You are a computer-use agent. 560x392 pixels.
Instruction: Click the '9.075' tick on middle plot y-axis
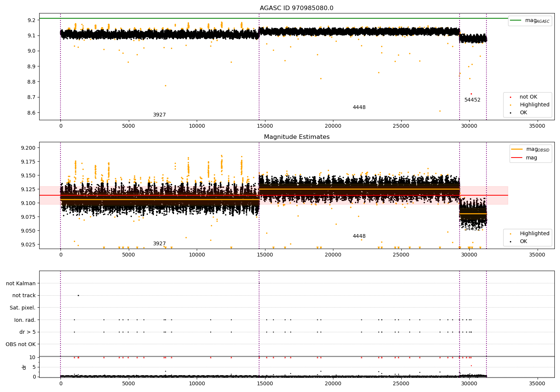(28, 217)
